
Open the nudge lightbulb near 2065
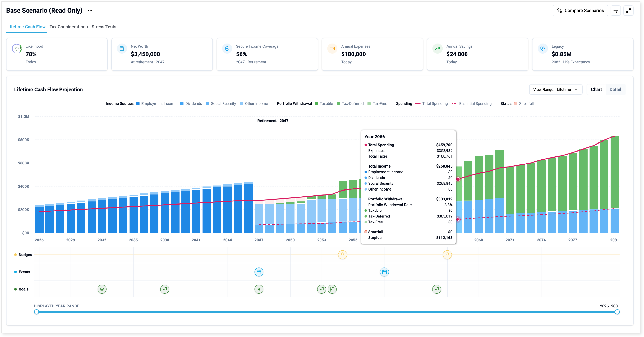click(x=447, y=255)
